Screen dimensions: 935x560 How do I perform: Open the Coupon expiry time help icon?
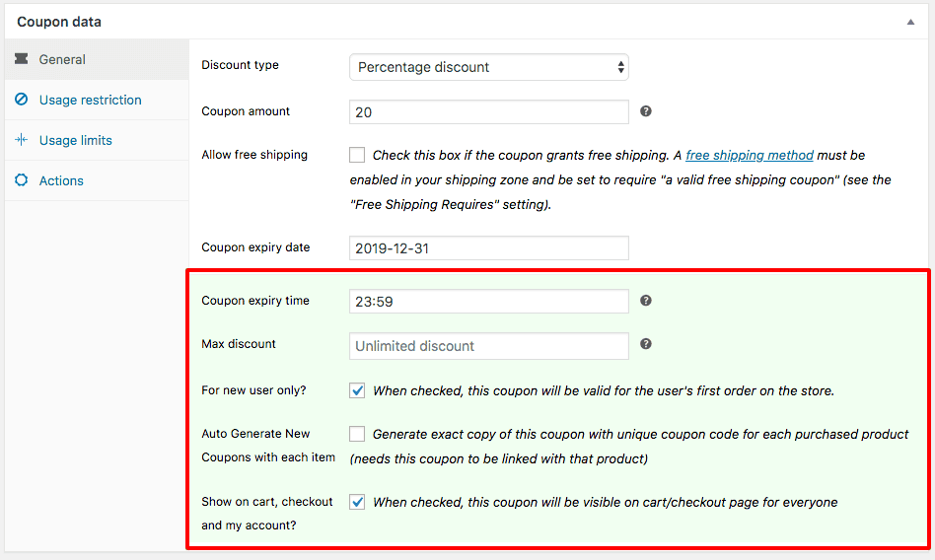point(646,301)
